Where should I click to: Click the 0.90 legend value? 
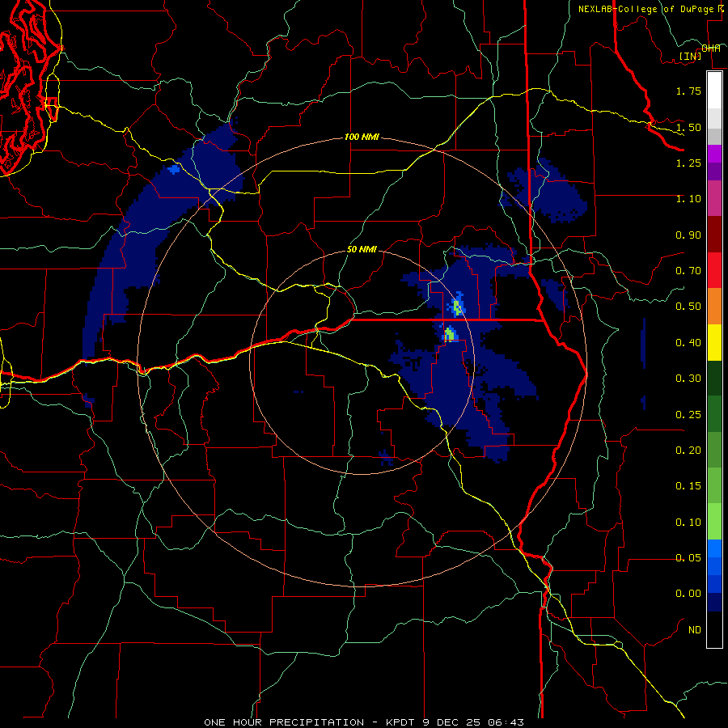[688, 235]
